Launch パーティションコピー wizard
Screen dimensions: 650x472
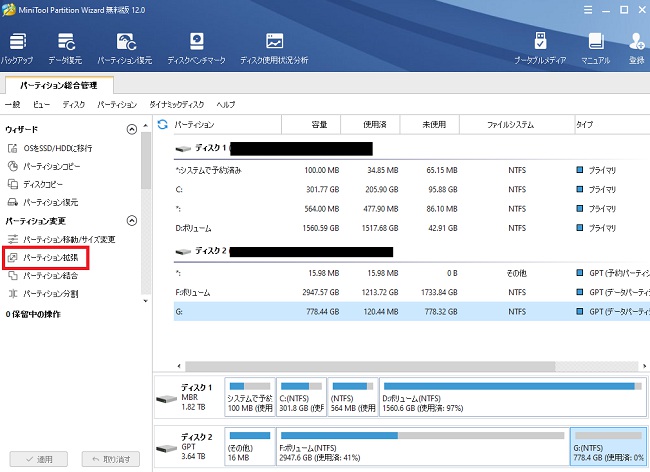click(x=44, y=166)
